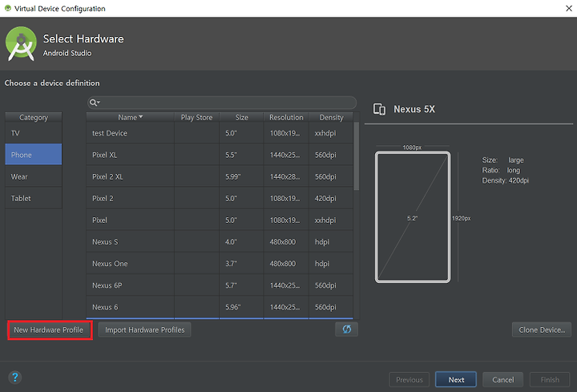Click the Nexus 5X preview title

(414, 109)
